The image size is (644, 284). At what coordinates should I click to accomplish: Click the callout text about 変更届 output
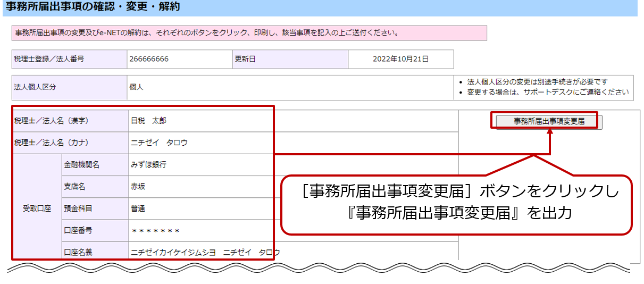(x=457, y=203)
